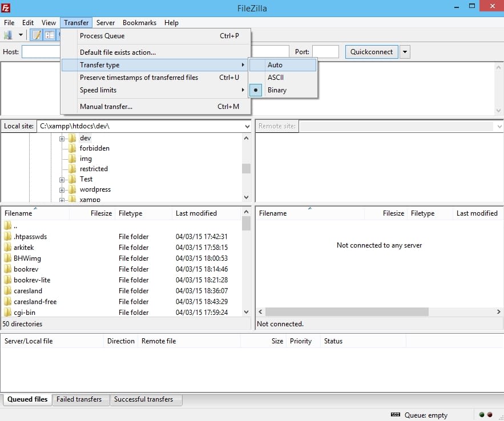
Task: Toggle the local directory tree icon
Action: click(x=50, y=35)
